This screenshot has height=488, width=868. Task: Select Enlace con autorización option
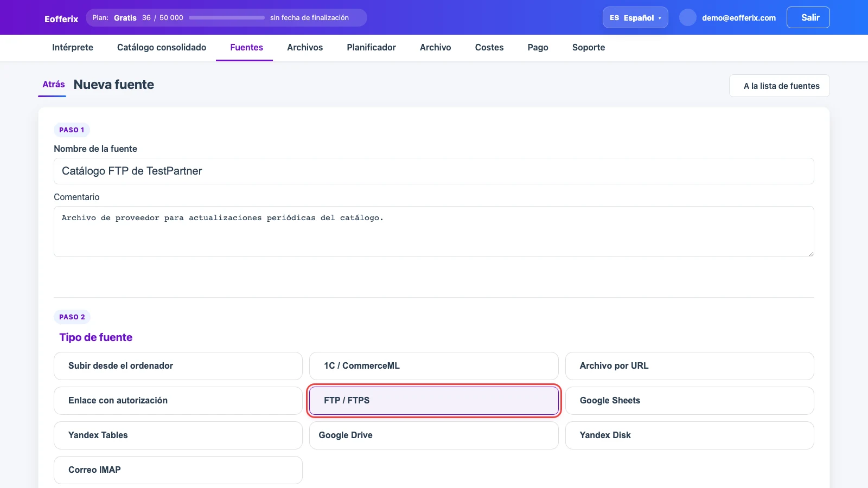178,401
